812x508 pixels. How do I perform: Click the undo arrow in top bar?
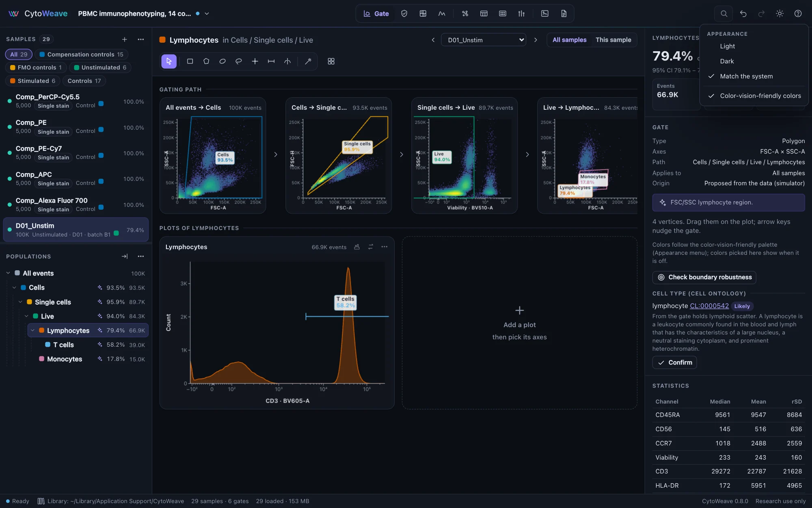pos(743,13)
